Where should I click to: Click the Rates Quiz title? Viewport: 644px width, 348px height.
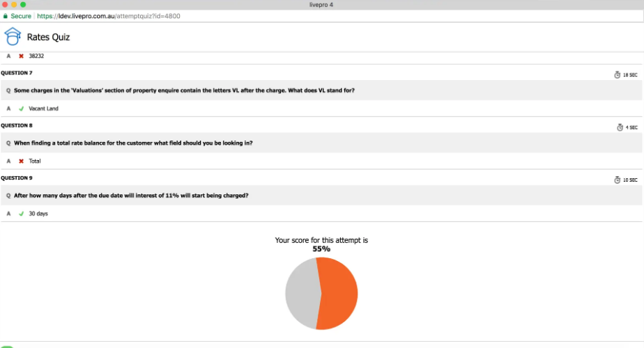click(48, 37)
